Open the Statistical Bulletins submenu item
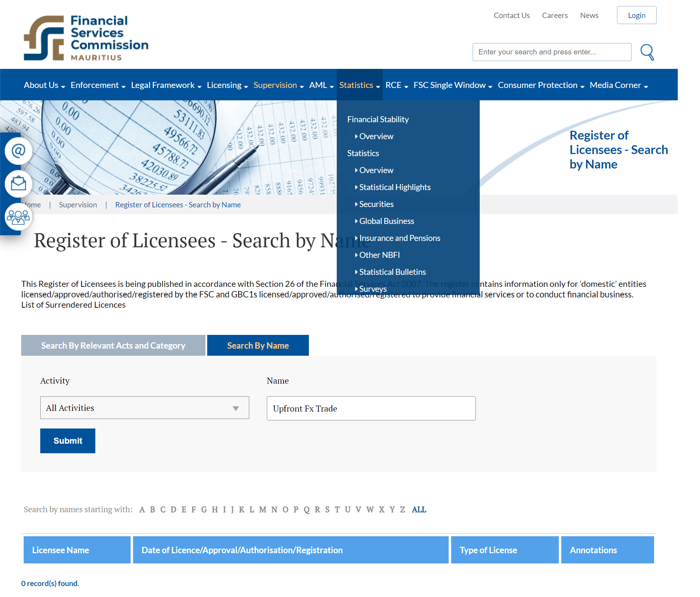700x597 pixels. coord(393,271)
